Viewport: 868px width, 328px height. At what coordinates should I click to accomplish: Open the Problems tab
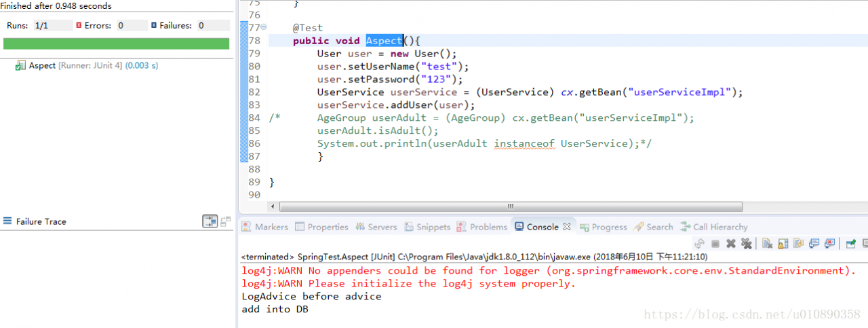482,227
